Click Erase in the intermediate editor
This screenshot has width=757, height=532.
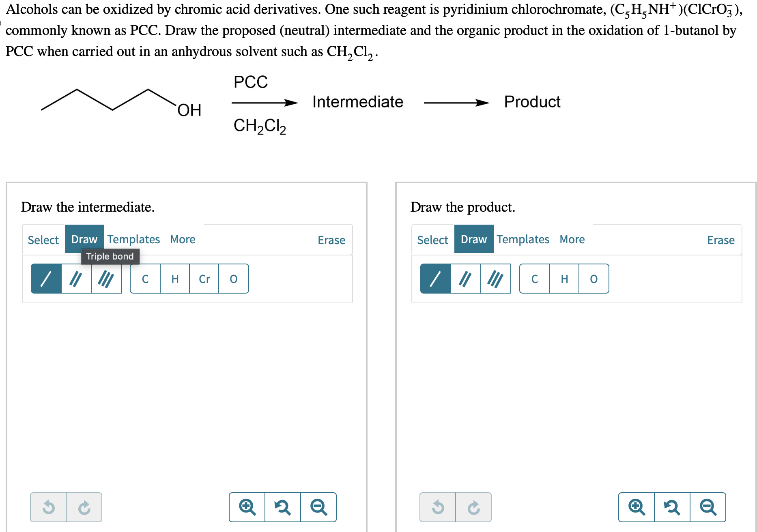click(331, 240)
